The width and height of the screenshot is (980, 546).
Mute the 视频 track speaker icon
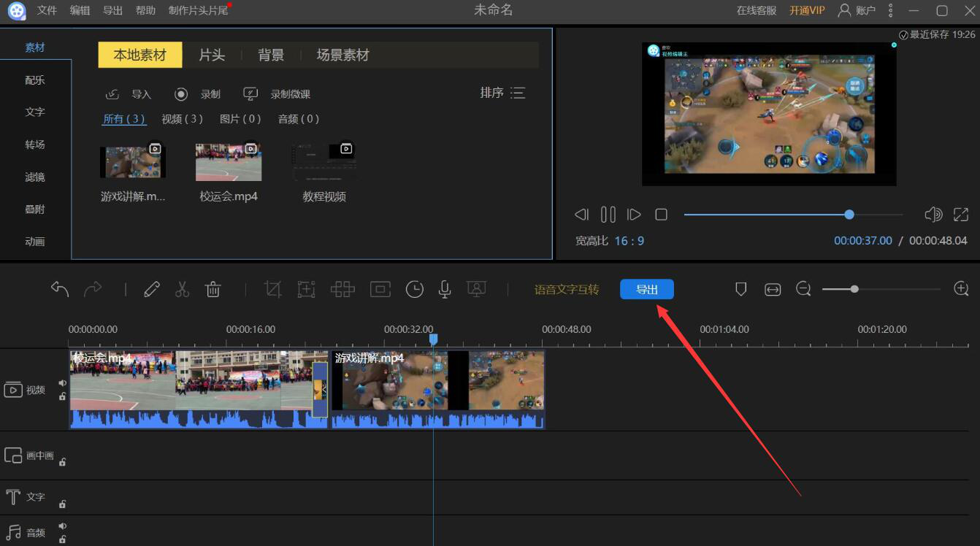coord(63,382)
